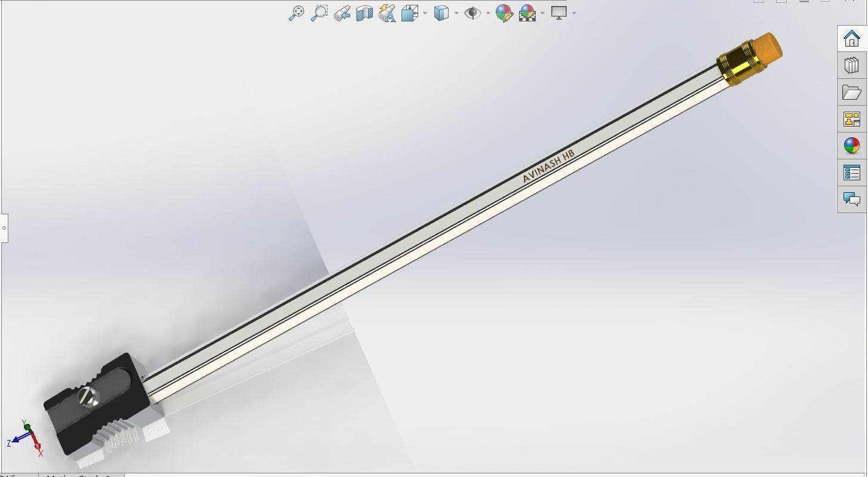Open the Edit Appearance tool

[504, 13]
